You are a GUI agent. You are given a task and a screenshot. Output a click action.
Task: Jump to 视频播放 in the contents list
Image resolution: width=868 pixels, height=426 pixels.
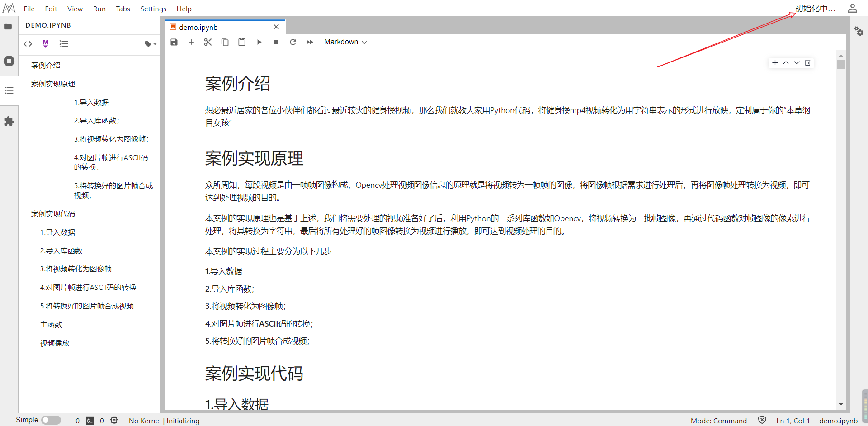pyautogui.click(x=55, y=343)
